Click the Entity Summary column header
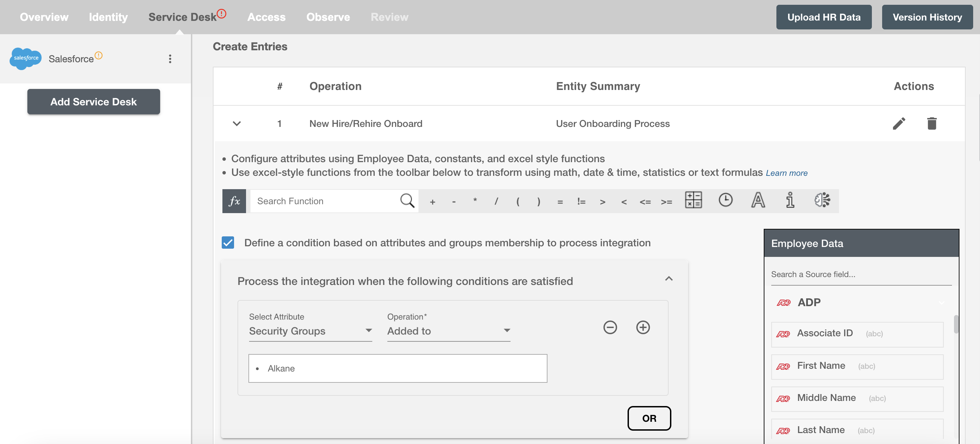This screenshot has height=444, width=980. tap(598, 86)
